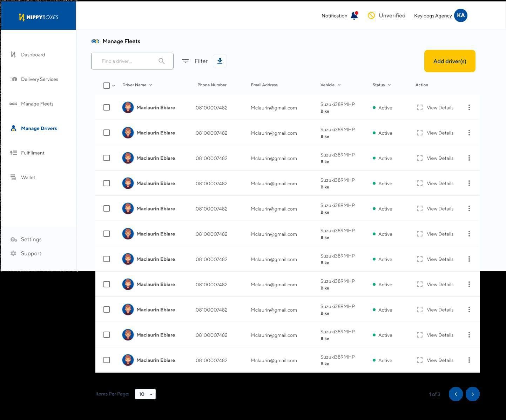Viewport: 506px width, 420px height.
Task: Click the Filter lines icon
Action: [185, 61]
